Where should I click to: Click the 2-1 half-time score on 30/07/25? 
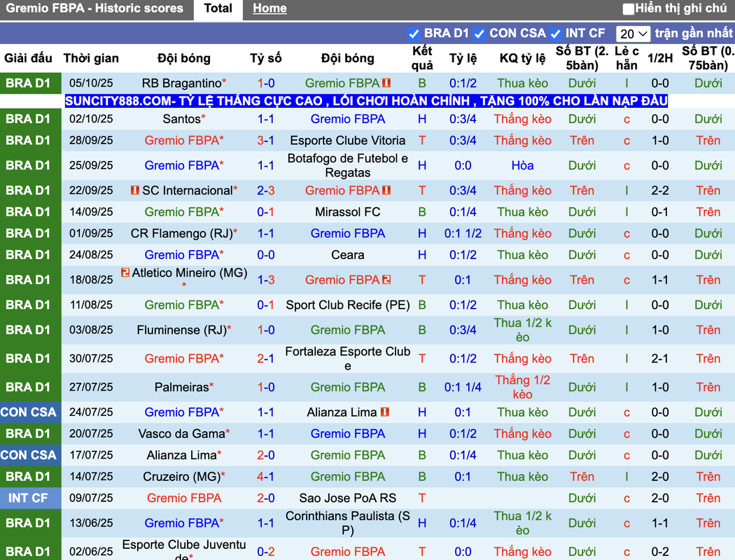[x=660, y=358]
